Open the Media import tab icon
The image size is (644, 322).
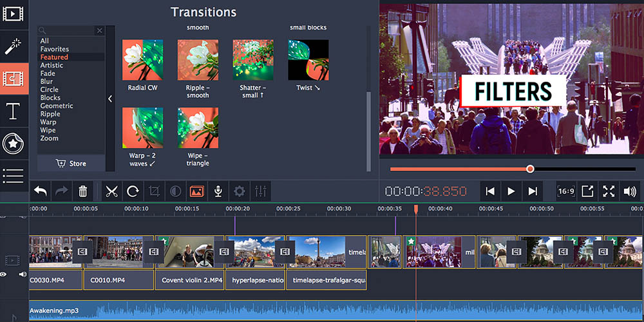pyautogui.click(x=13, y=14)
